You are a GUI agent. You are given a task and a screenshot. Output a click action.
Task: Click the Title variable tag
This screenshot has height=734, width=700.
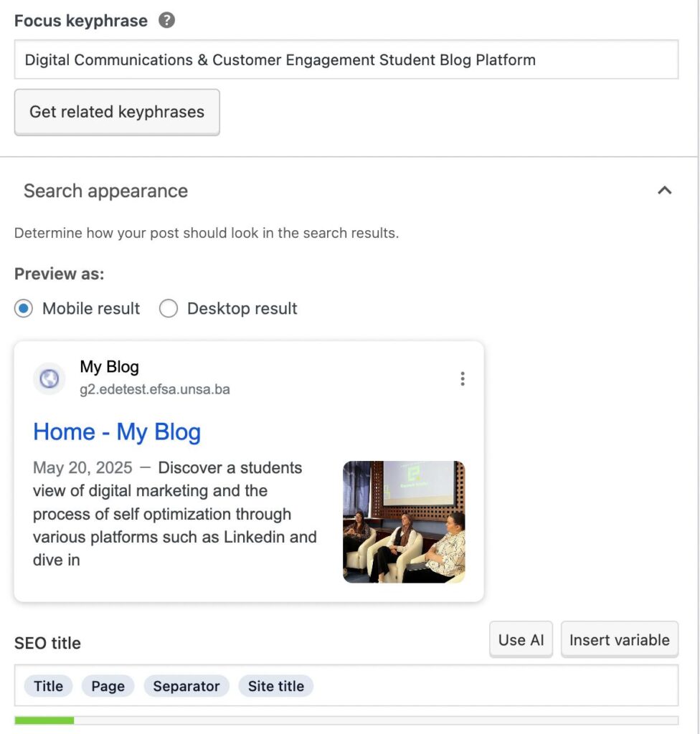click(48, 686)
